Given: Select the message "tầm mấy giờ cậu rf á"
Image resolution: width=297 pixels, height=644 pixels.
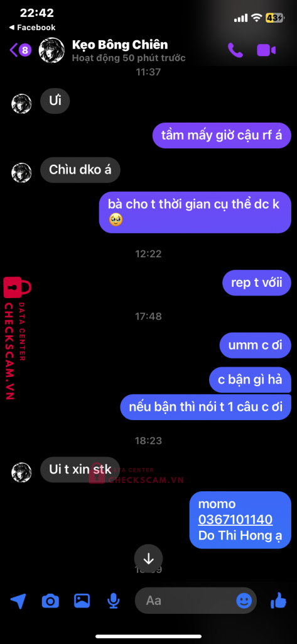Looking at the screenshot, I should point(222,135).
